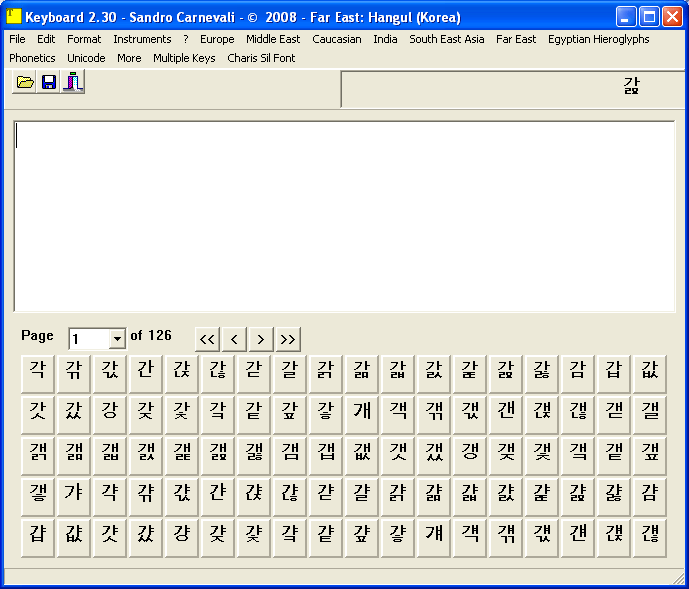
Task: Insert the 각 character key
Action: coord(37,374)
